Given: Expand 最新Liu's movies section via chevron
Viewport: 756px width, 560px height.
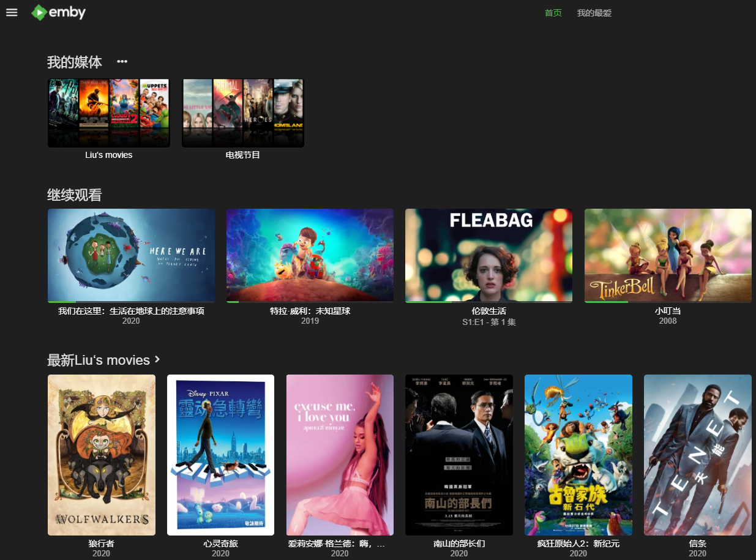Looking at the screenshot, I should pos(157,359).
